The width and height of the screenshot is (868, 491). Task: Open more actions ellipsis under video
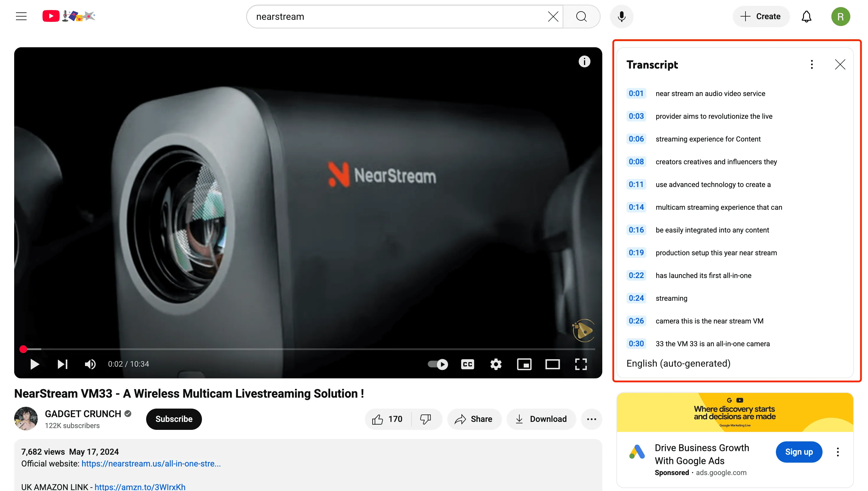click(x=591, y=419)
